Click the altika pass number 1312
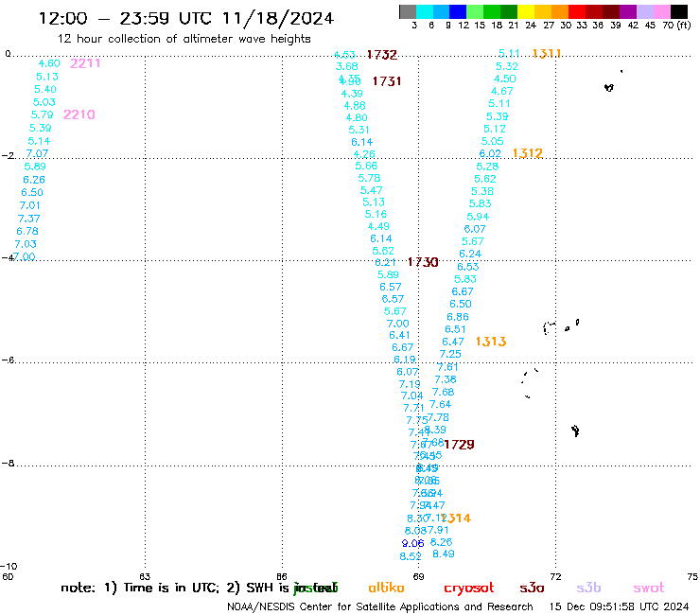The image size is (700, 615). [x=527, y=153]
